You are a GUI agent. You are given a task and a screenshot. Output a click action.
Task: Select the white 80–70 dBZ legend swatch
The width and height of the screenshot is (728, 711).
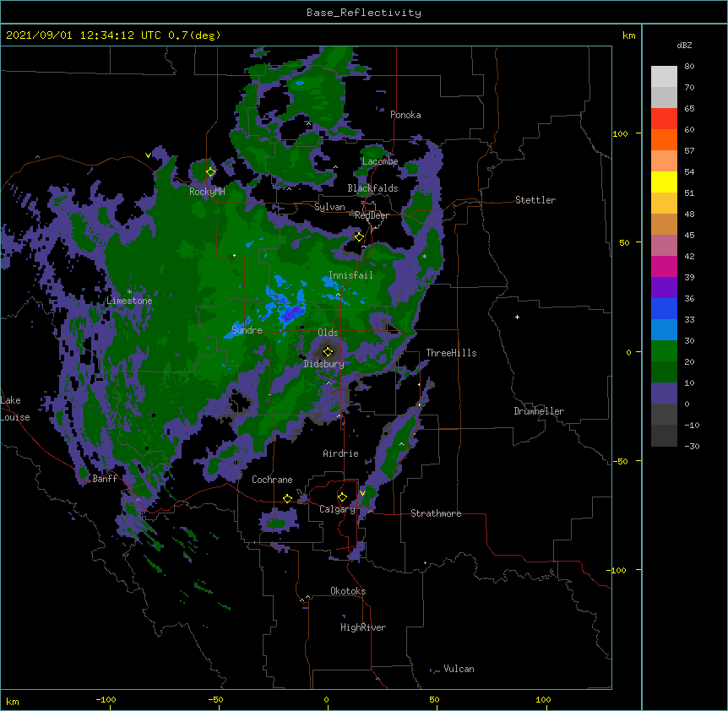point(664,77)
